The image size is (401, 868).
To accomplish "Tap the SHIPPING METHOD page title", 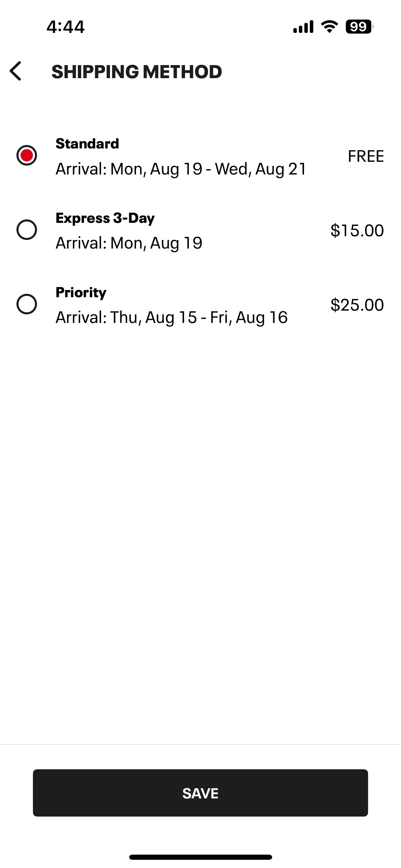I will 137,72.
